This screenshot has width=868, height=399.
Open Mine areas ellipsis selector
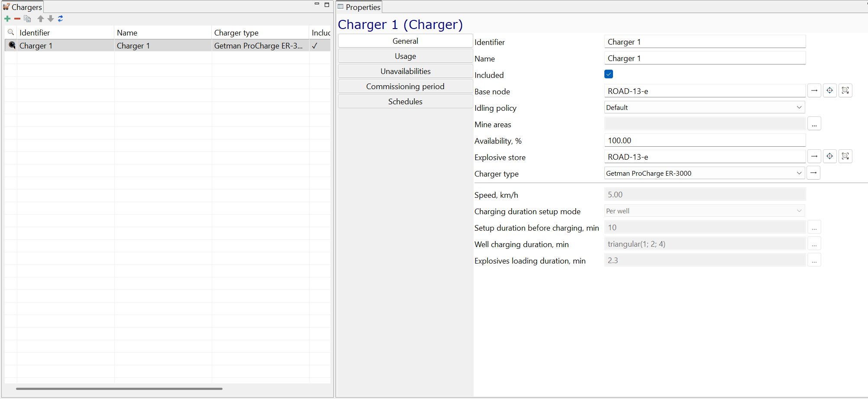pos(814,124)
